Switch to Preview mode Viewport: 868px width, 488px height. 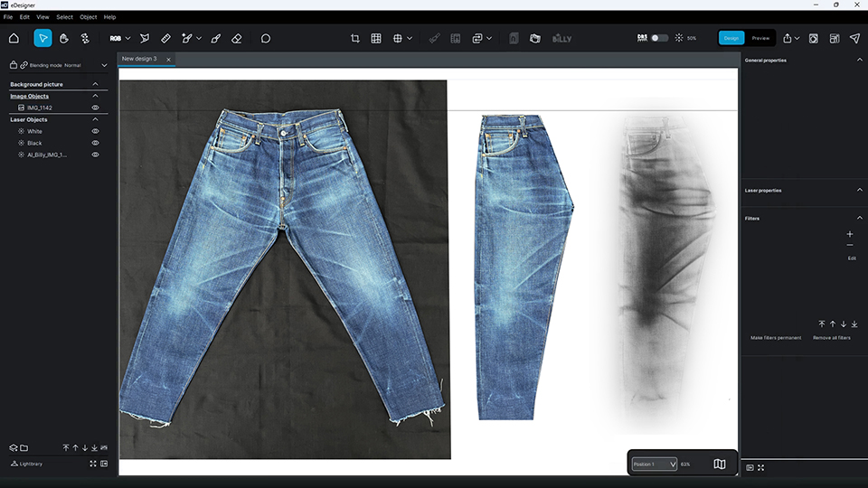click(760, 38)
